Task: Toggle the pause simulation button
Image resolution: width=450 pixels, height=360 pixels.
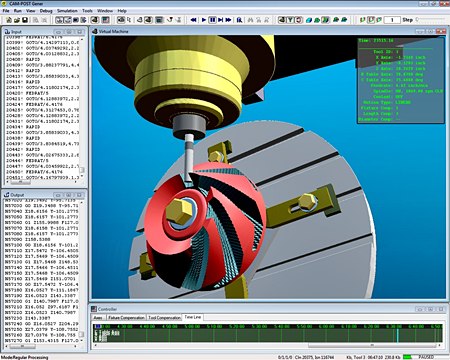Action: (212, 20)
